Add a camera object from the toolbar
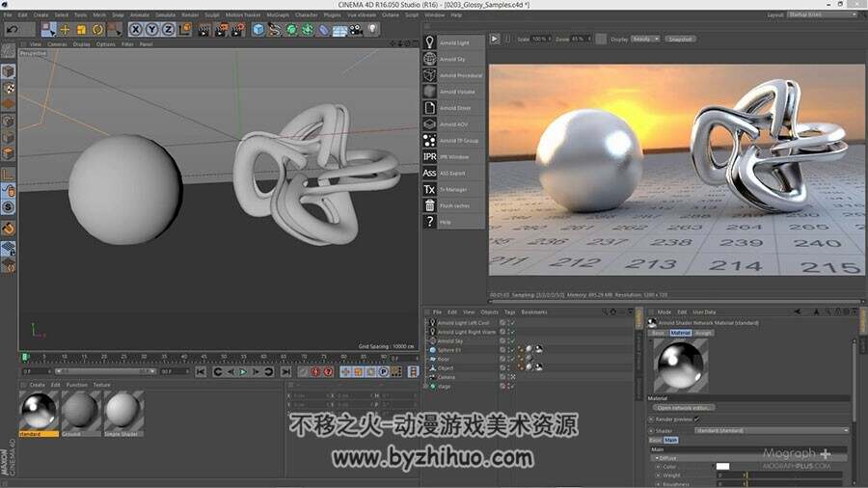 [x=356, y=29]
